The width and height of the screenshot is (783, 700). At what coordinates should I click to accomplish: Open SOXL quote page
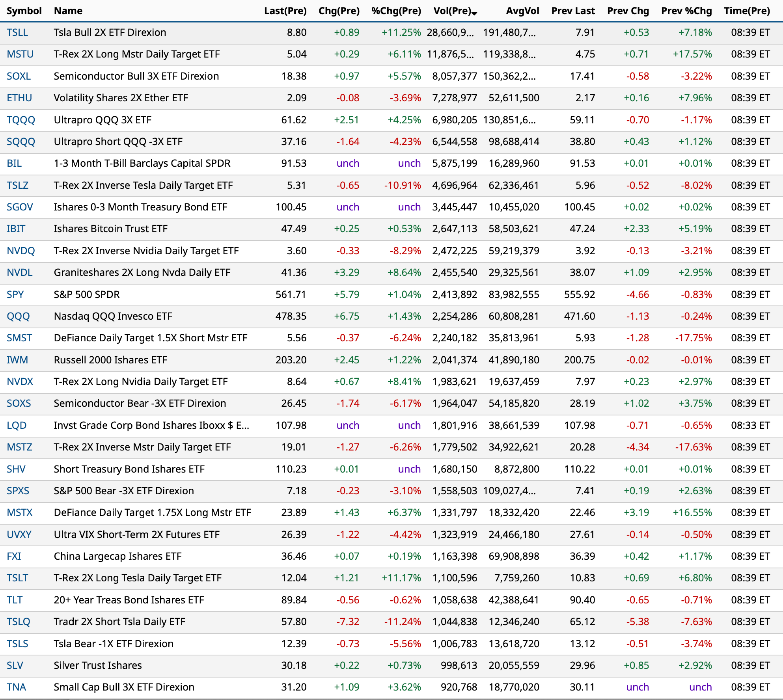tap(19, 76)
